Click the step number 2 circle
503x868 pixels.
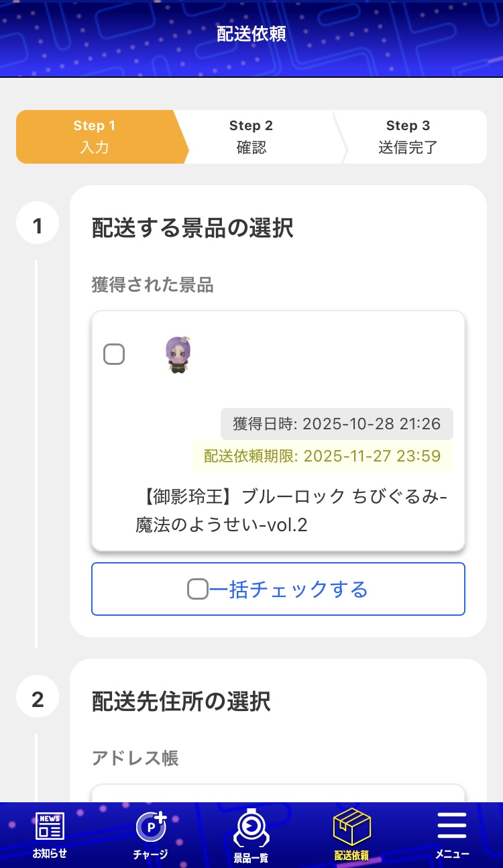(38, 700)
